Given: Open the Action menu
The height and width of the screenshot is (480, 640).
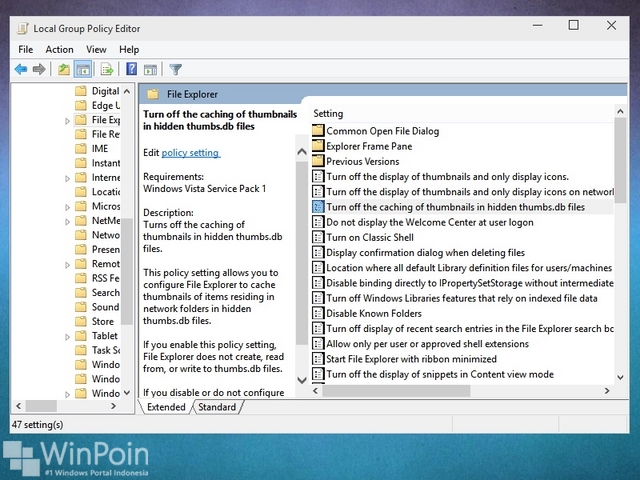Looking at the screenshot, I should tap(59, 49).
